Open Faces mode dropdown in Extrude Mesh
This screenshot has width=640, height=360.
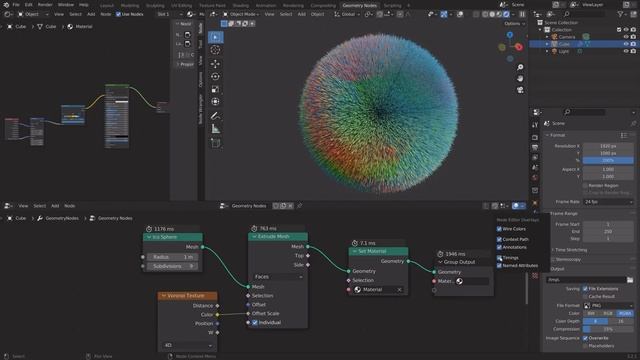tap(278, 277)
